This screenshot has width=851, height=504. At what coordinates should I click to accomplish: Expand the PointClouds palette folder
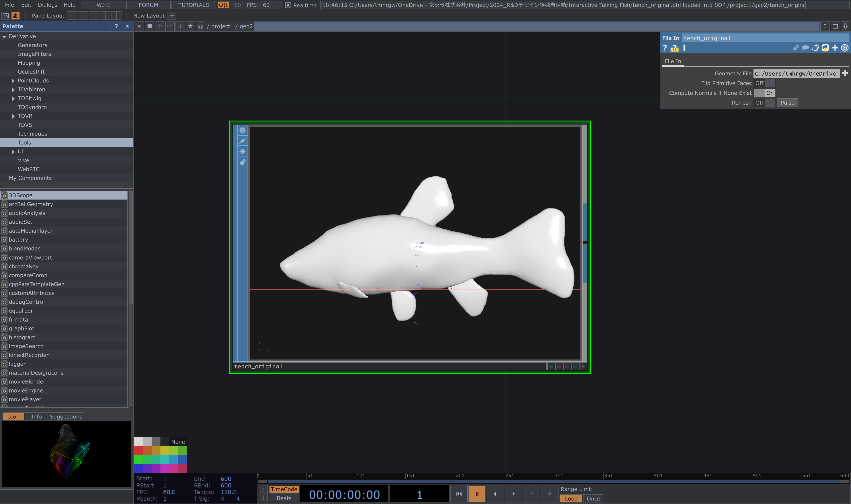pos(13,81)
